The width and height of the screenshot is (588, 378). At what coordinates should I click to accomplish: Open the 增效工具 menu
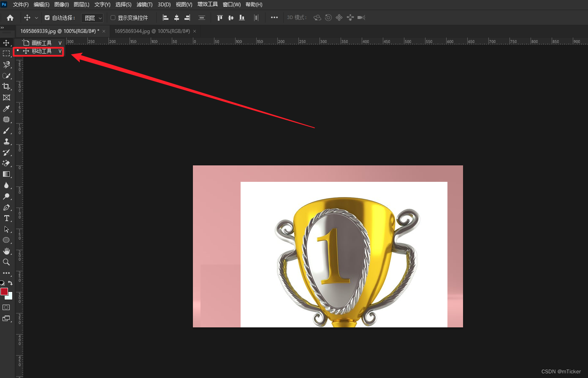(x=208, y=5)
